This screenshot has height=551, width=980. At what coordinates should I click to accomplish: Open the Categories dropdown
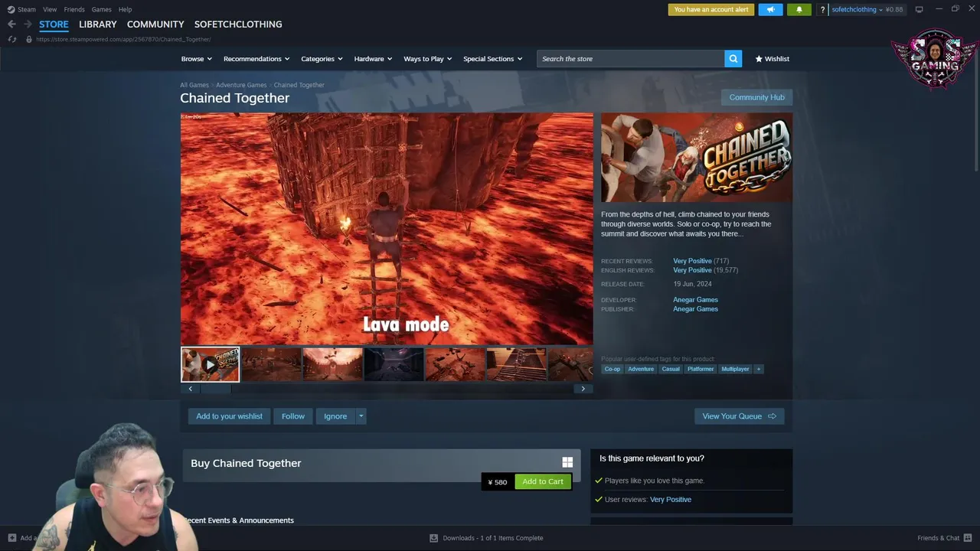321,59
